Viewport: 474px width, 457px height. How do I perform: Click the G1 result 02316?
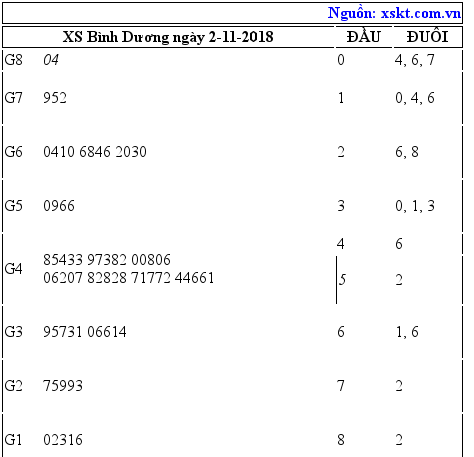[x=63, y=440]
